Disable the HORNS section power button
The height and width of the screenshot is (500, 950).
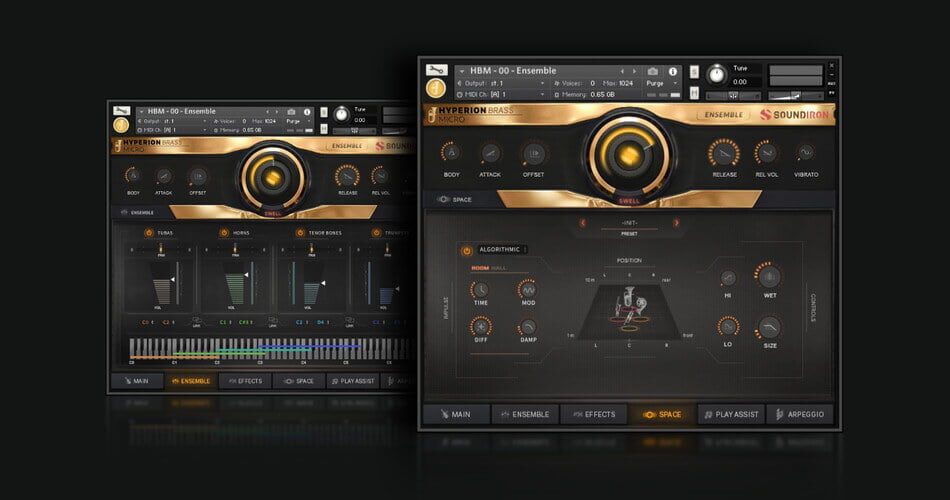pyautogui.click(x=222, y=232)
